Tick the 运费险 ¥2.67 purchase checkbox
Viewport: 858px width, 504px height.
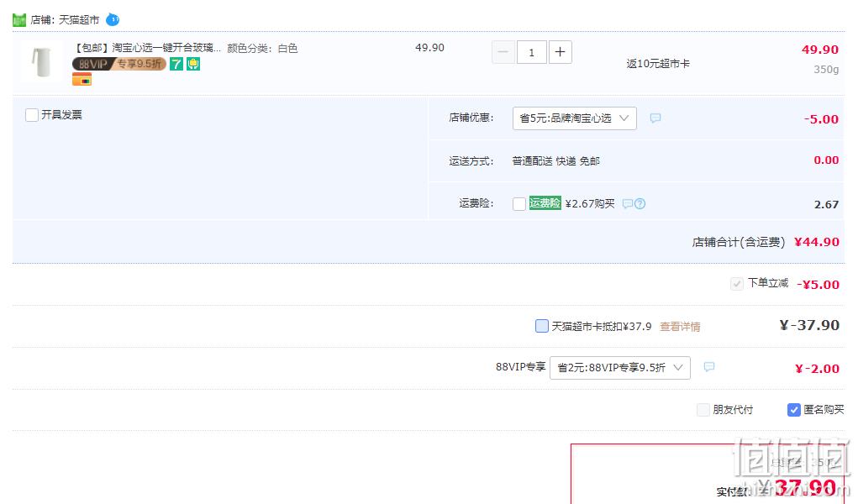[x=519, y=204]
